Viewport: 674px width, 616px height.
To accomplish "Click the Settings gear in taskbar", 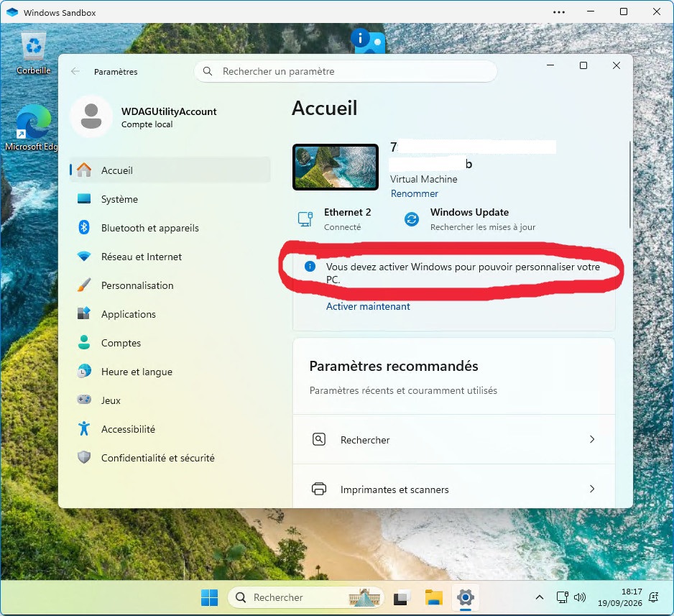I will click(466, 597).
